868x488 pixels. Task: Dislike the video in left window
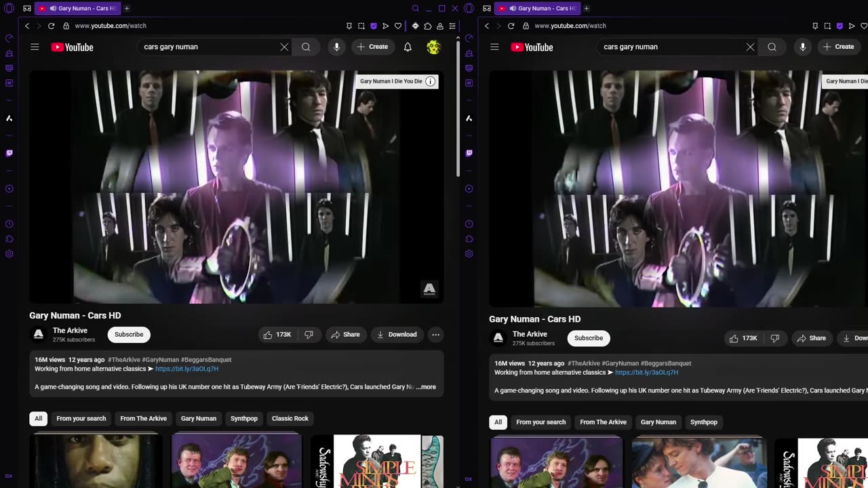(309, 334)
